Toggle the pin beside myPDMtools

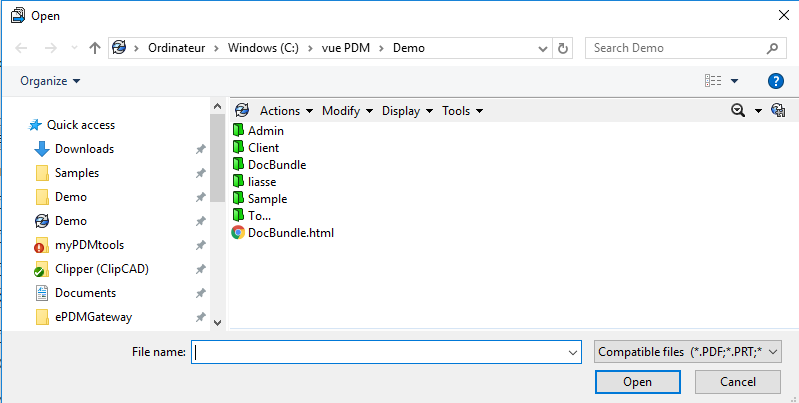tap(200, 245)
